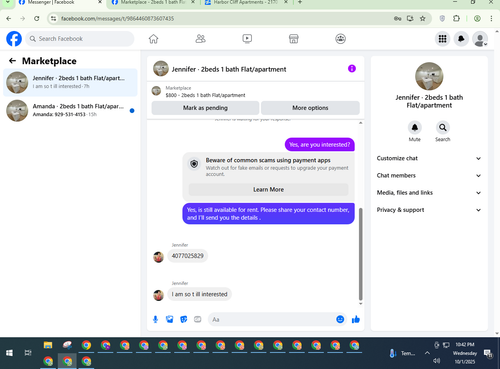This screenshot has height=369, width=500.
Task: Click the chat scrollbar up arrow
Action: click(x=360, y=123)
